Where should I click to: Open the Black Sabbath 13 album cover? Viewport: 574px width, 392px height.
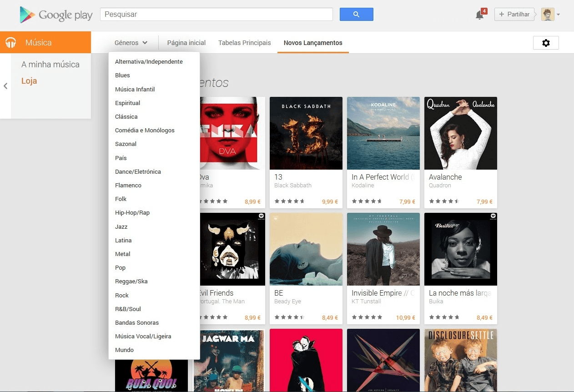(x=306, y=133)
